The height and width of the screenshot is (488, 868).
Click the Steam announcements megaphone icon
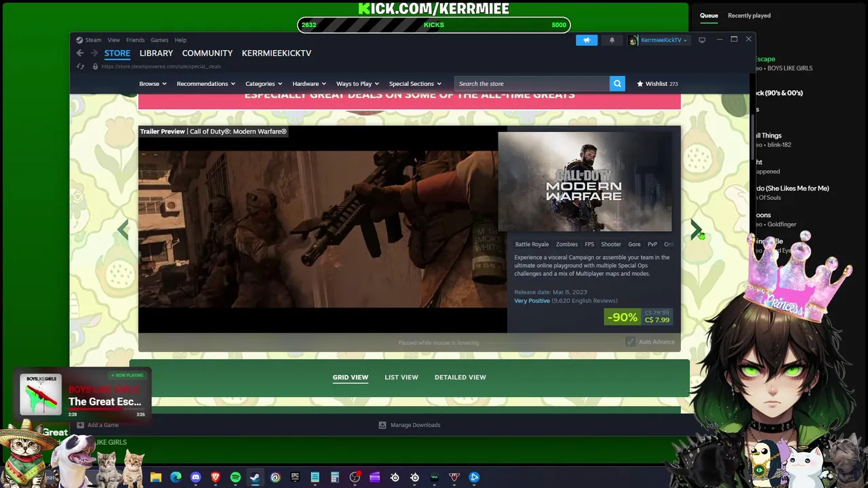(x=587, y=40)
